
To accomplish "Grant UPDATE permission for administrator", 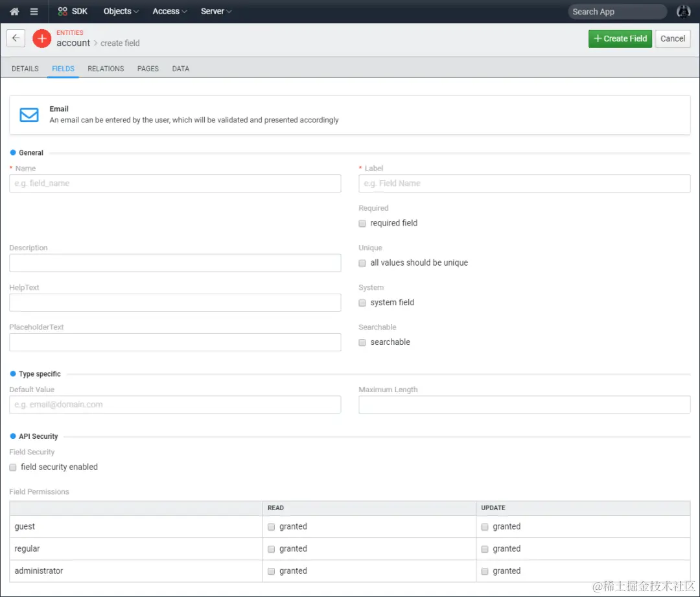I will [484, 571].
